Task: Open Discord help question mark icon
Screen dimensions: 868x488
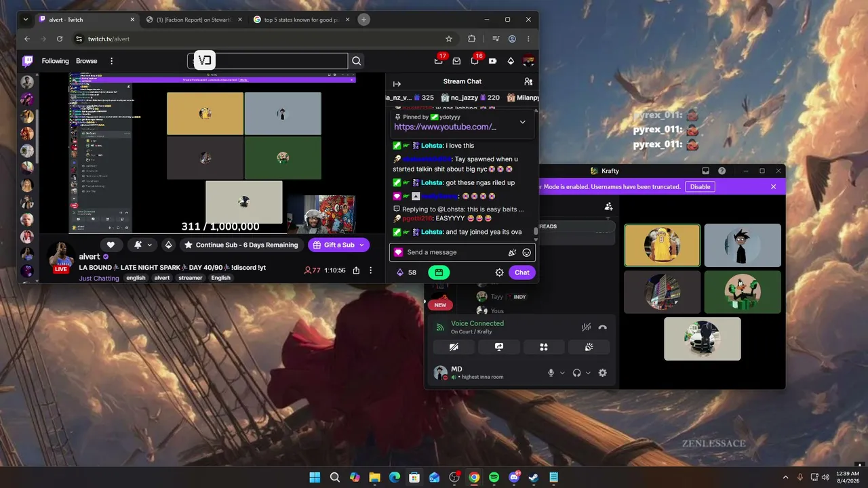Action: pos(722,171)
